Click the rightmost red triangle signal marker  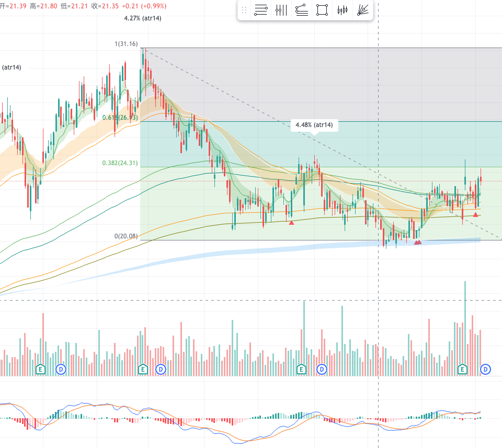coord(475,214)
